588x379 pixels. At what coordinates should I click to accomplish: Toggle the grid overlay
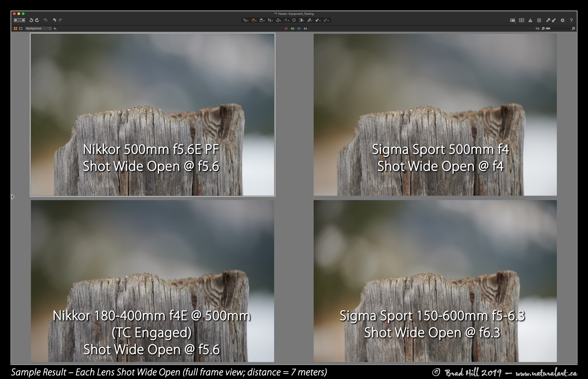[539, 21]
